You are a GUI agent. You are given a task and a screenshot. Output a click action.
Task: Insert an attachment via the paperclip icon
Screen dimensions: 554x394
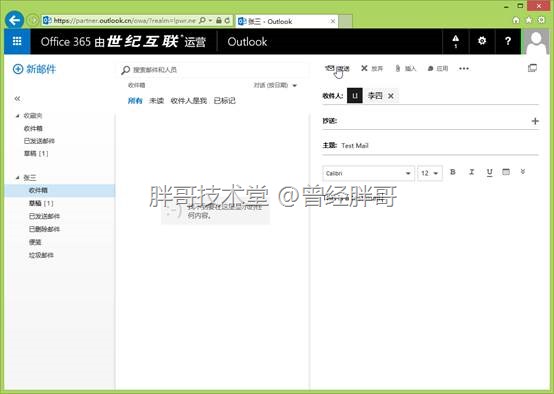point(405,68)
